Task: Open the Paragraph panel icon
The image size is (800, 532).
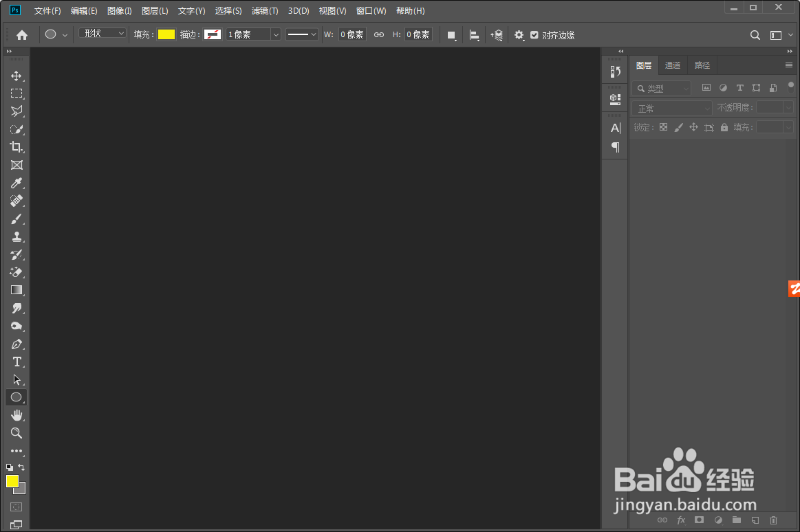Action: 616,147
